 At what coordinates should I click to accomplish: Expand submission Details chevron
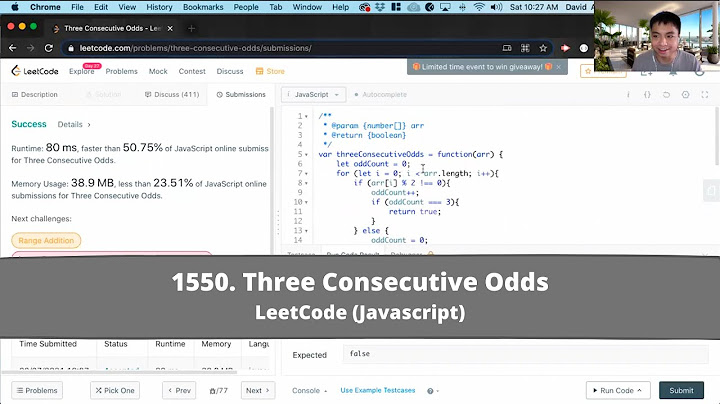coord(89,124)
